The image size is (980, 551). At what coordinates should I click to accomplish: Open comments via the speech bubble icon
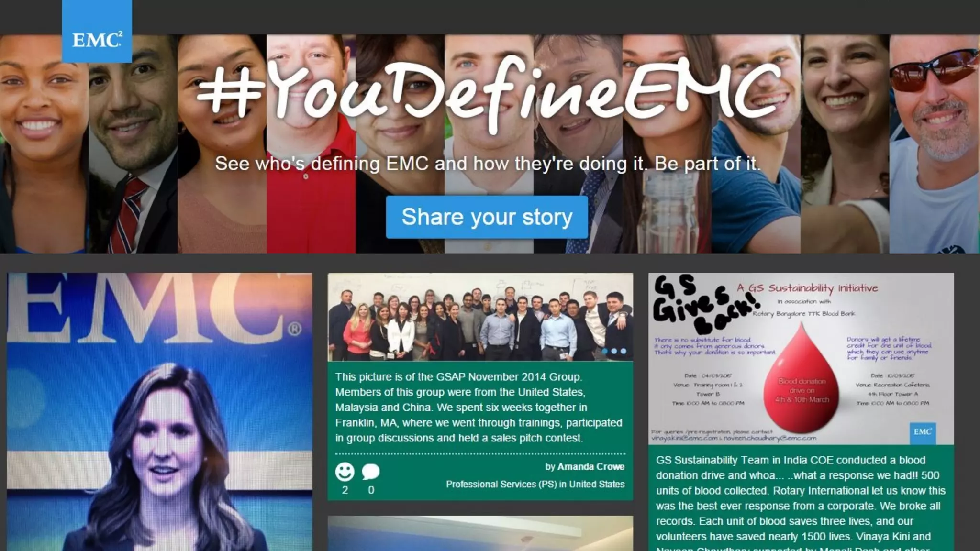pyautogui.click(x=371, y=472)
